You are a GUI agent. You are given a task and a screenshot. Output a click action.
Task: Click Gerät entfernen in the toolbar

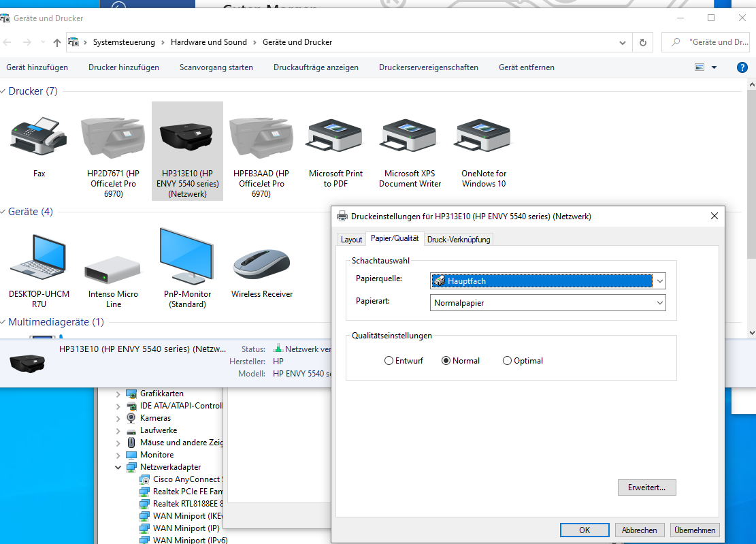[x=527, y=67]
